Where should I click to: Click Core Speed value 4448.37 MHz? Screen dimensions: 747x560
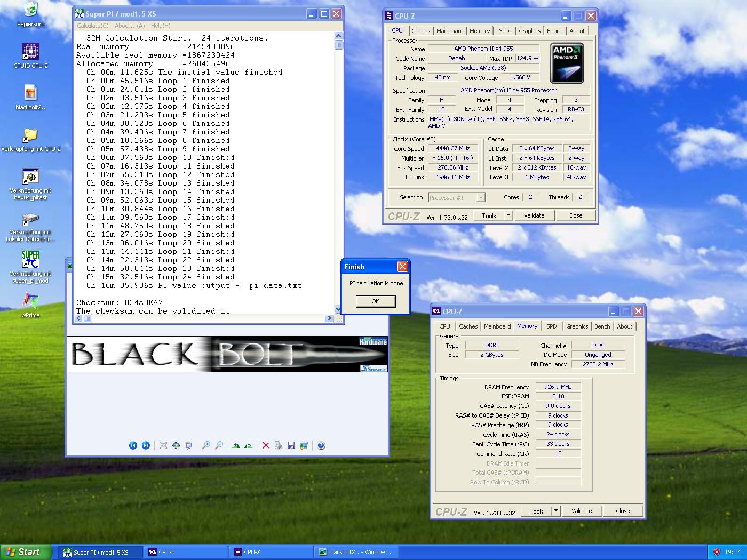[x=452, y=148]
